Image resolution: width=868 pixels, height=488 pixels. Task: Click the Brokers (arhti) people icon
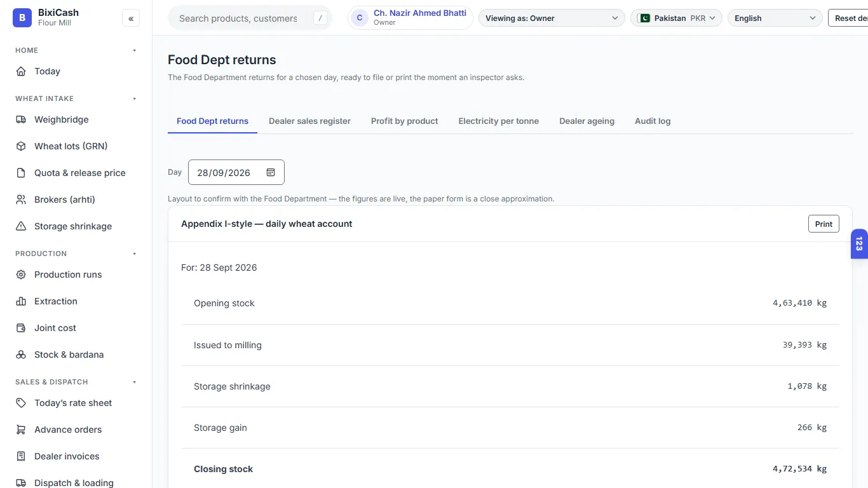(x=21, y=200)
